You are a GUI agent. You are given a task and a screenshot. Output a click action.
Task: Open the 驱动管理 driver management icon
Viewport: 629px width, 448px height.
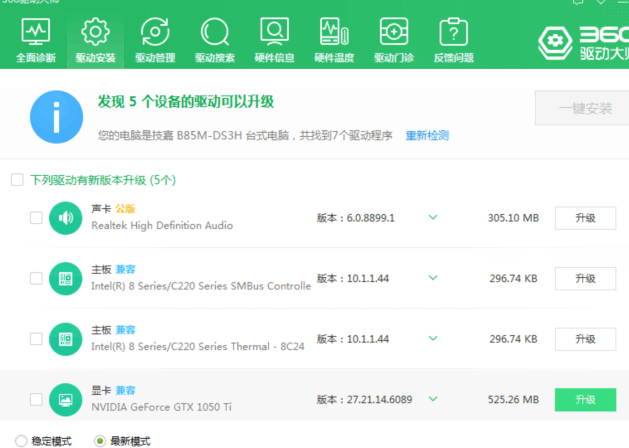tap(155, 31)
